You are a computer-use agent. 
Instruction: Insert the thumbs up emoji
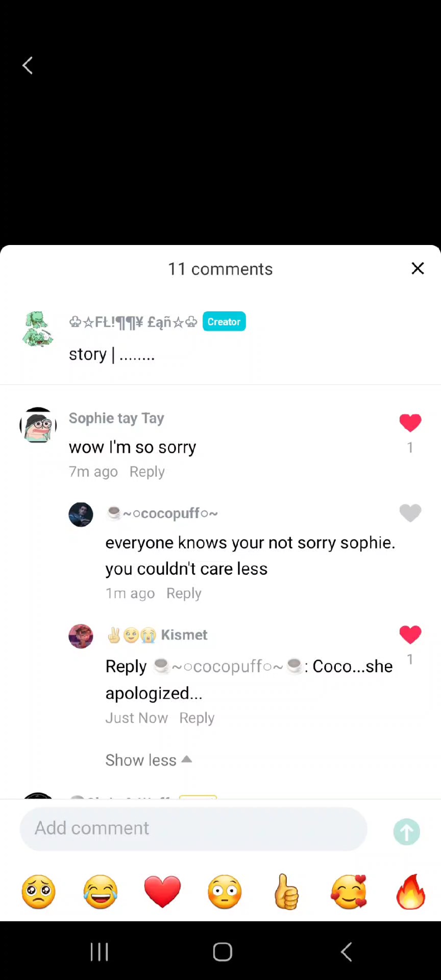(286, 892)
